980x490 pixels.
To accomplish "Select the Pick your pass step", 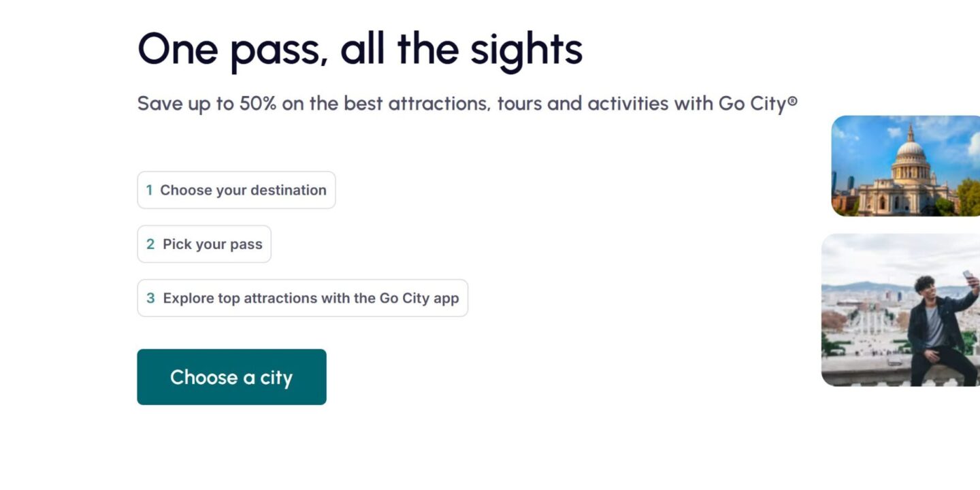I will (204, 244).
